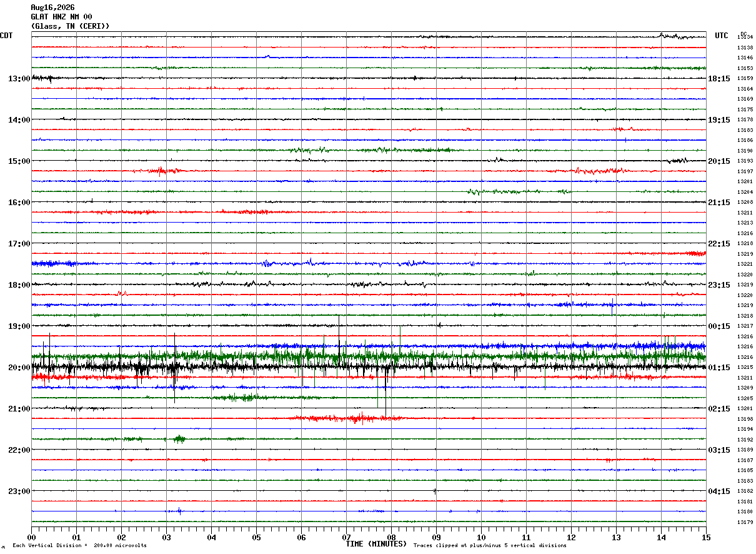Click the traces clipped footnote text
Viewport: 756px width, 554px height.
[490, 546]
